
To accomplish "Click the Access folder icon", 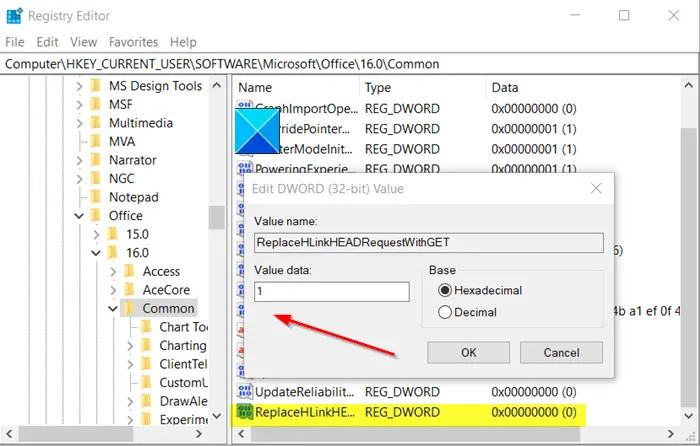I will (x=129, y=271).
